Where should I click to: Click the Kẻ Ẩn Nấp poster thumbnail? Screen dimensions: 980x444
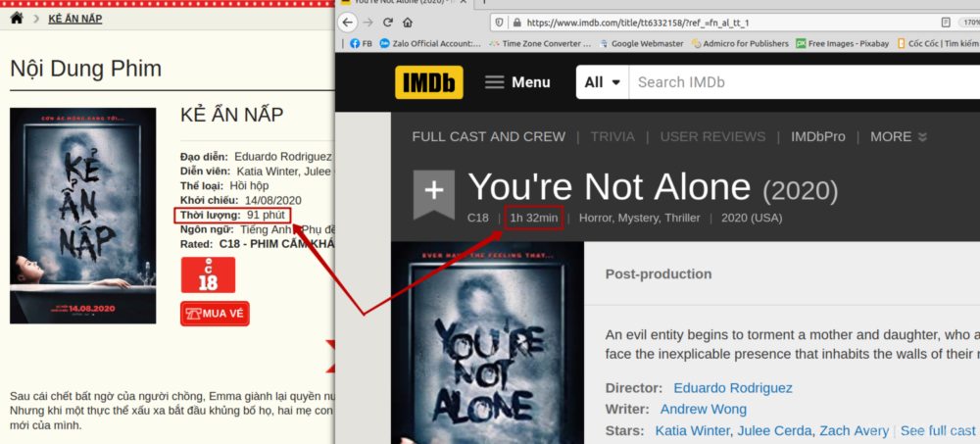click(83, 216)
